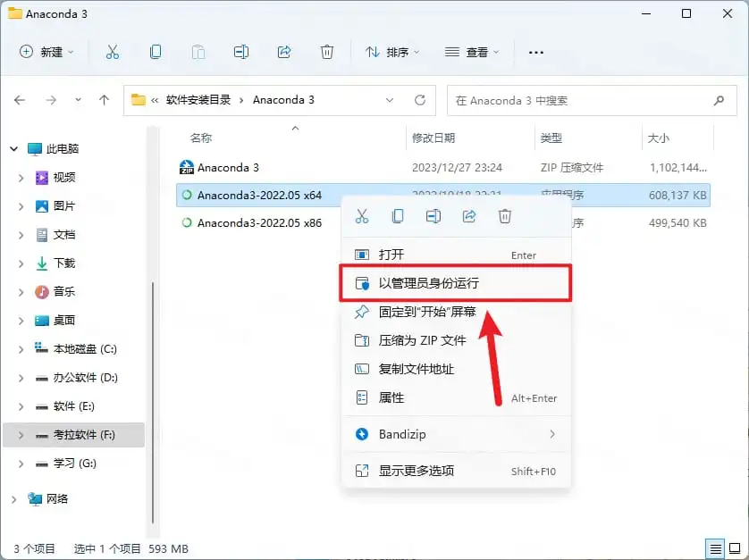
Task: Select the Anaconda3-2022.05 x64 file row
Action: pos(442,195)
